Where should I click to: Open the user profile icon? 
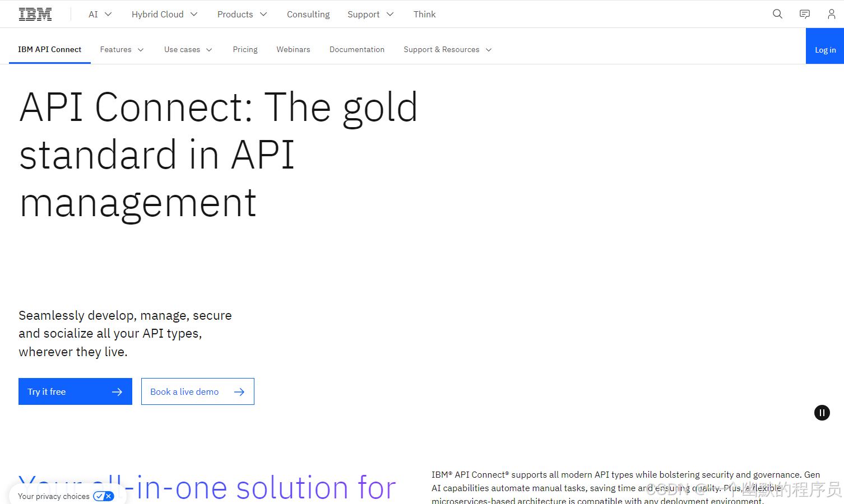tap(832, 14)
